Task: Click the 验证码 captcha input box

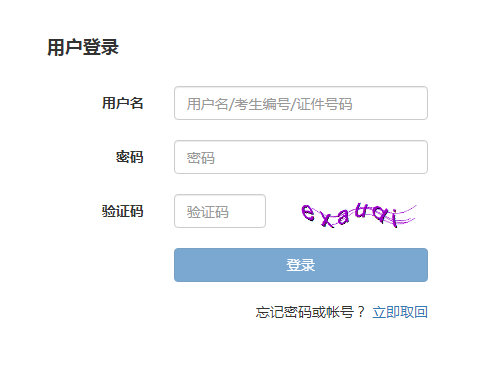Action: pos(220,211)
